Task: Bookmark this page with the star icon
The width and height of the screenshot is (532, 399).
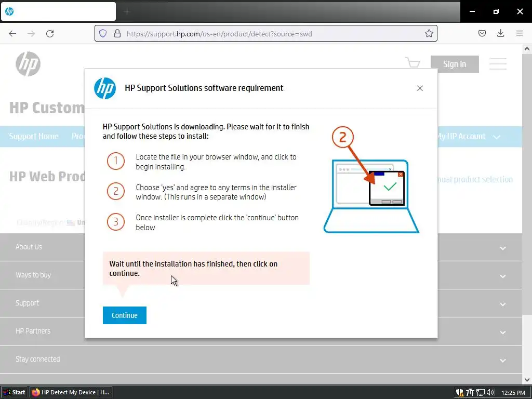Action: click(429, 33)
